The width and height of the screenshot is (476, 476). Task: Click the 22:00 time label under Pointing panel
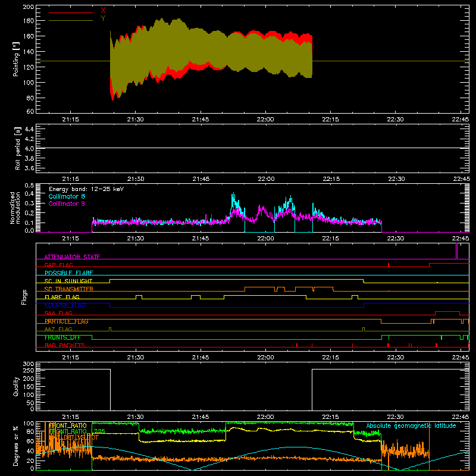coord(265,120)
